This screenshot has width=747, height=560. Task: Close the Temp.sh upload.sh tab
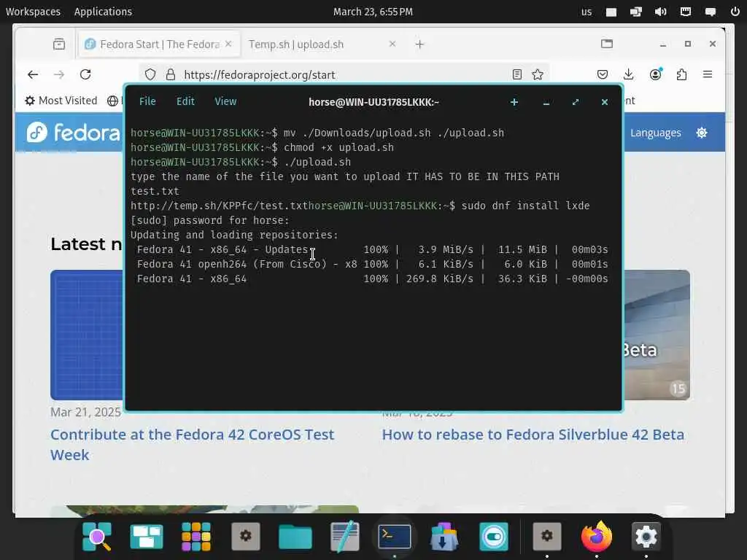(392, 44)
